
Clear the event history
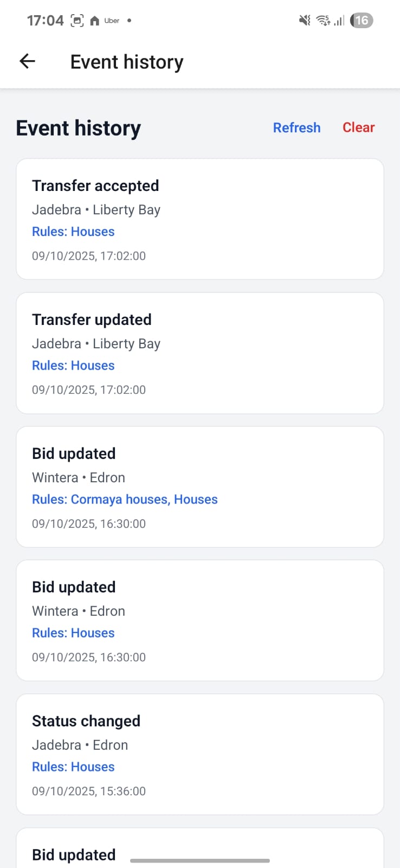pos(358,127)
